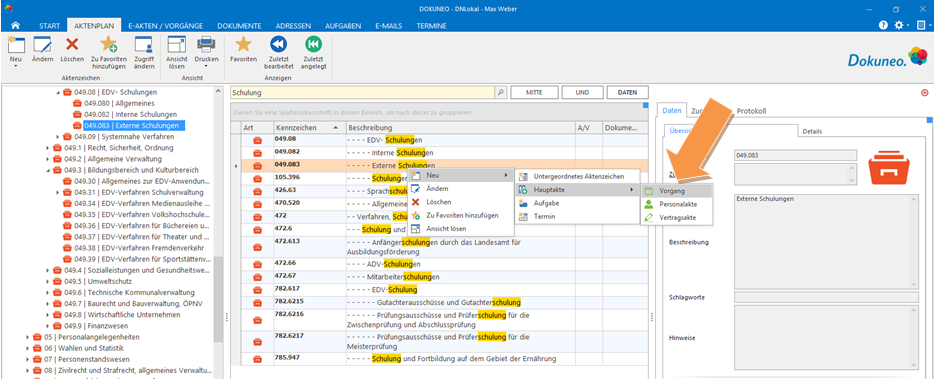
Task: Select 049.34 EDV-Verfahren Medienausleihe item
Action: (136, 204)
